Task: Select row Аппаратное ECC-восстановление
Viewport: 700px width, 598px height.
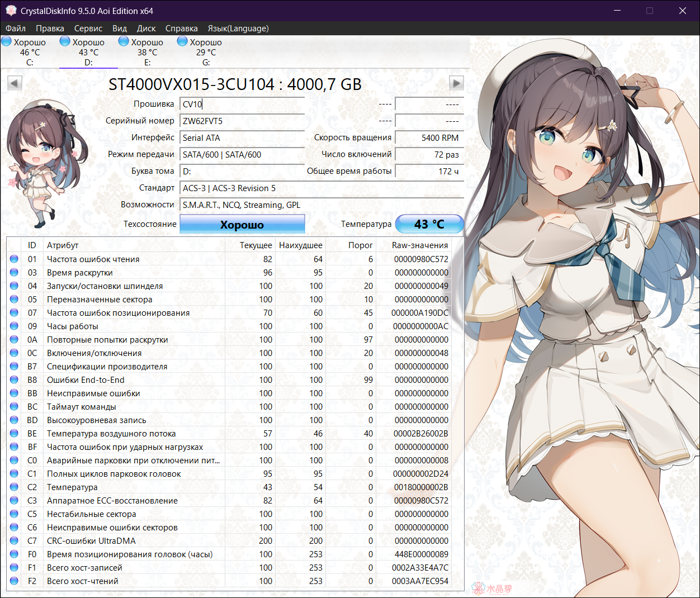Action: tap(229, 500)
